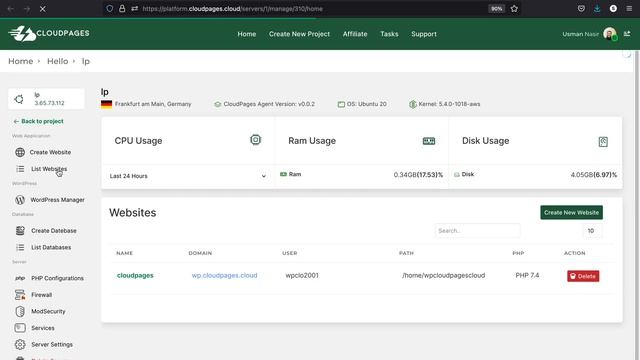Open Services in the sidebar
Screen dimensions: 640x360
(x=43, y=328)
